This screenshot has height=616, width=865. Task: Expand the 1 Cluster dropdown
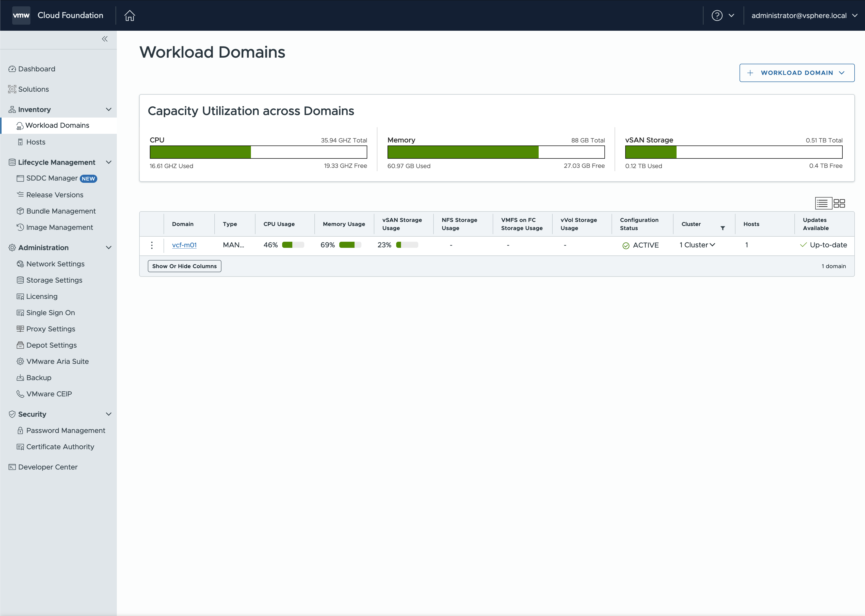pyautogui.click(x=697, y=245)
